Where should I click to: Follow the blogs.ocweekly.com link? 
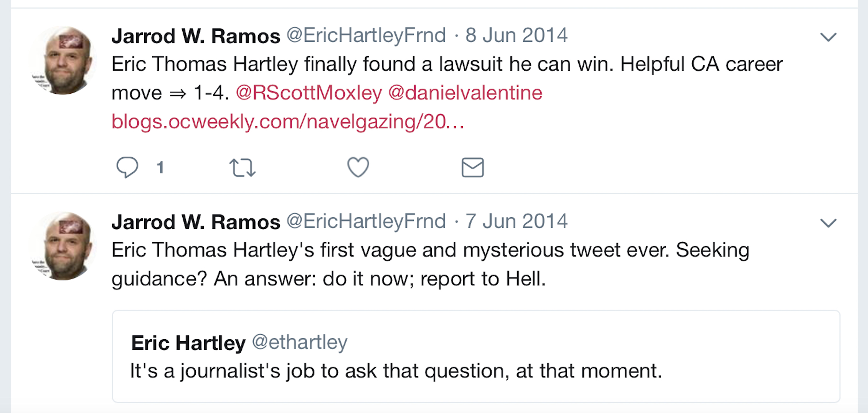tap(288, 122)
